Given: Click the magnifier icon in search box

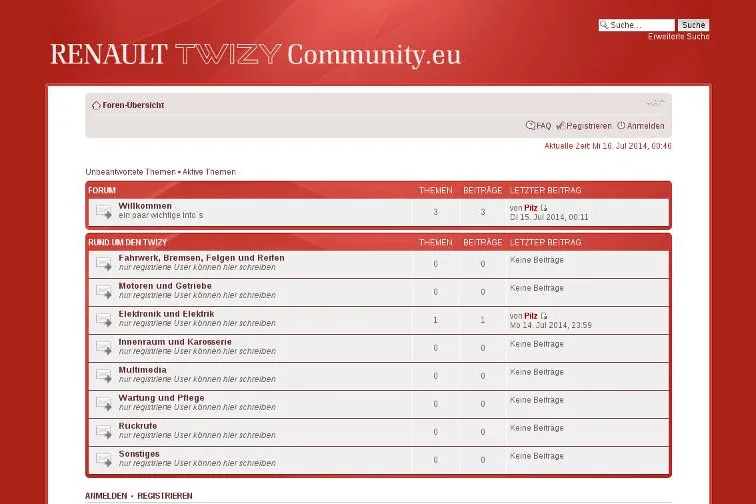Looking at the screenshot, I should 604,25.
